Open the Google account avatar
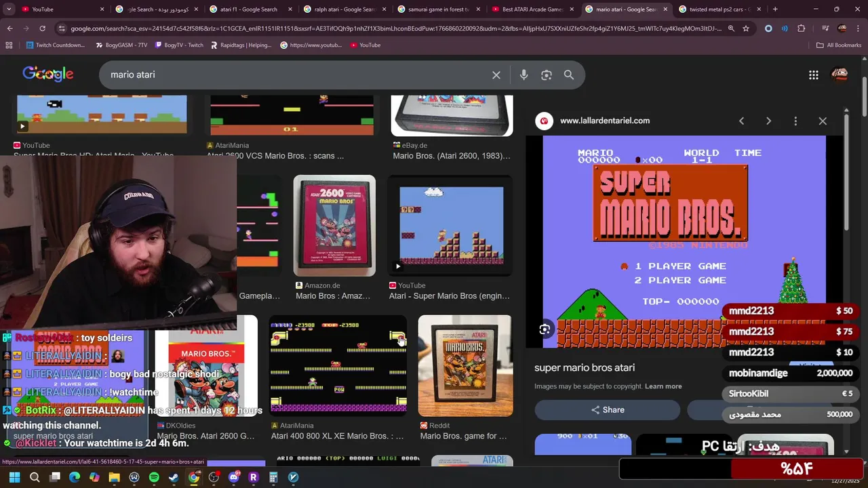 (x=840, y=75)
